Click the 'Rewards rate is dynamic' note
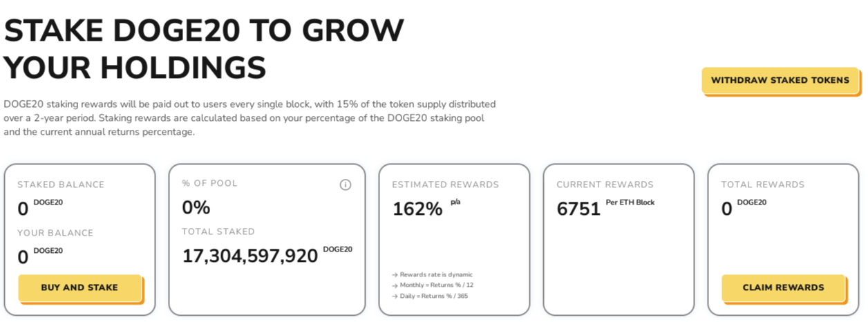 tap(432, 274)
